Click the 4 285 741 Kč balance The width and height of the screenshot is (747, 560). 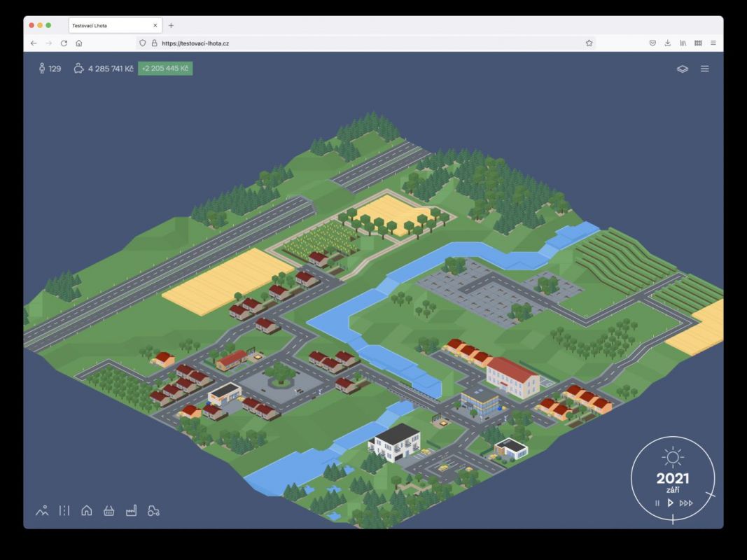coord(111,69)
